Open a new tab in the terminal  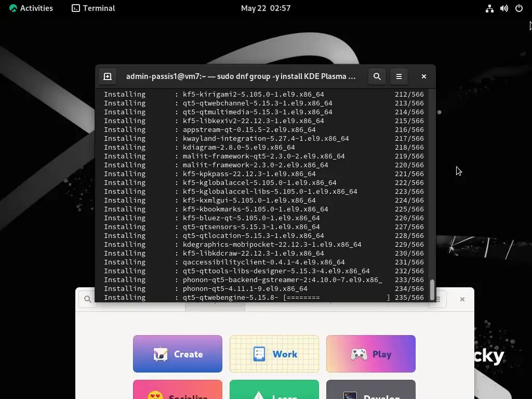pos(108,76)
